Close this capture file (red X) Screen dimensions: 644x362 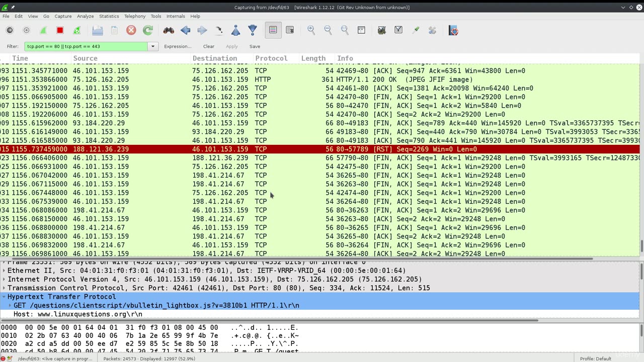131,30
